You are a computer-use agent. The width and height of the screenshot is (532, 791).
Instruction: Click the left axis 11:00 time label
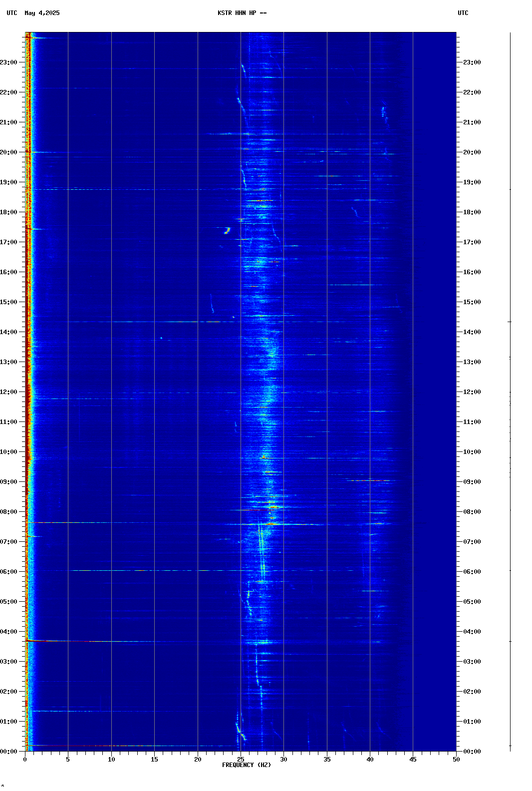(x=8, y=422)
